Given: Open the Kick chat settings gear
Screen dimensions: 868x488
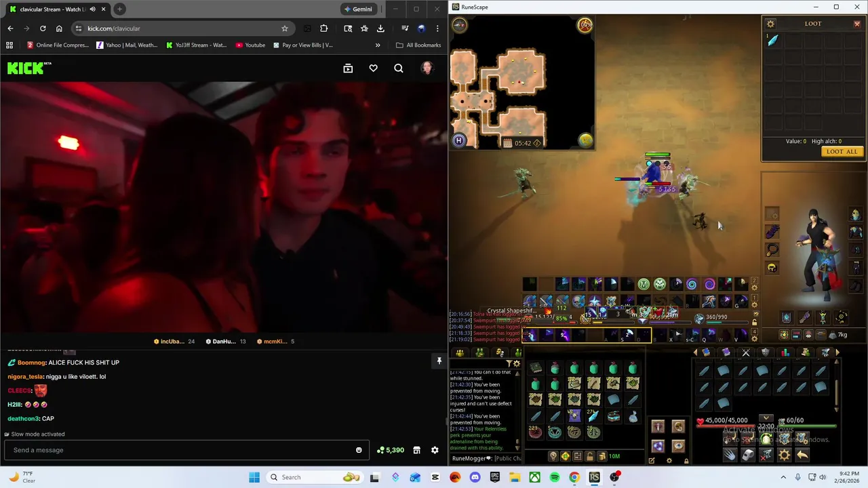Looking at the screenshot, I should tap(435, 450).
